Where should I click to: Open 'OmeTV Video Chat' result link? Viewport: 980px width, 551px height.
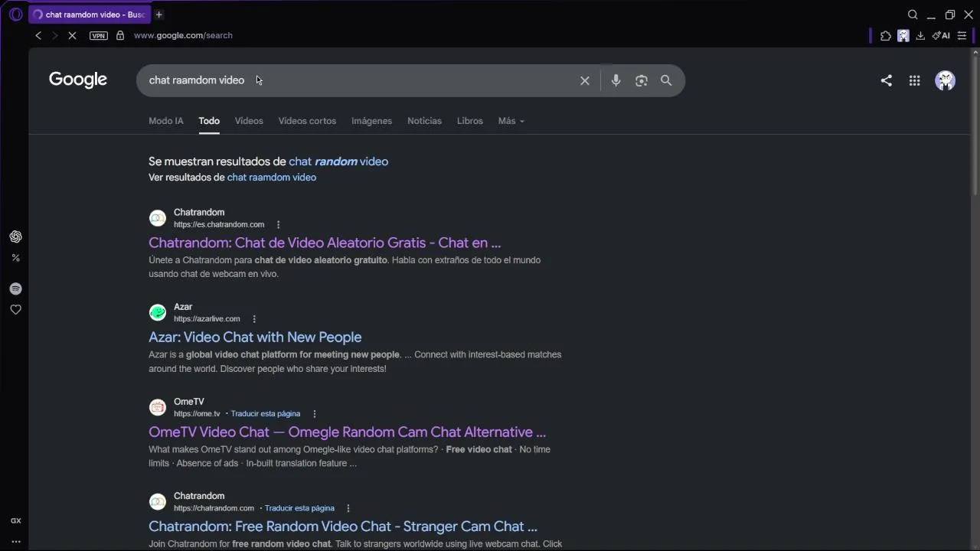[x=347, y=432]
